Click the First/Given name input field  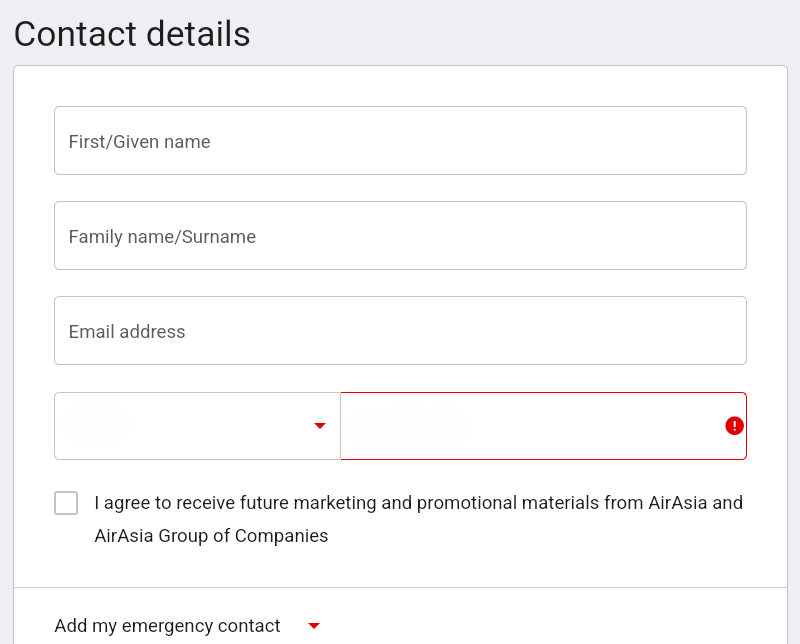pyautogui.click(x=400, y=141)
